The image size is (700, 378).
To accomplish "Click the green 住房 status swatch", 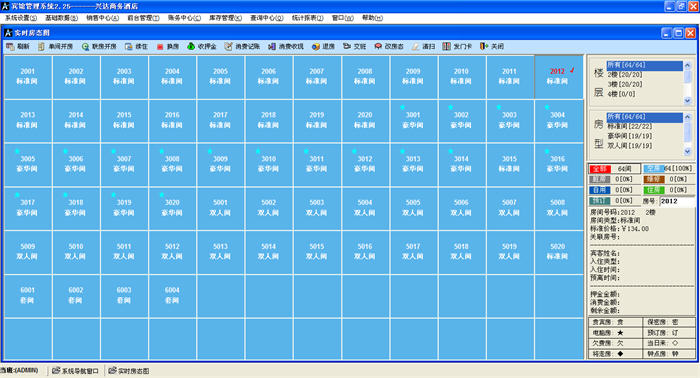I will 654,190.
